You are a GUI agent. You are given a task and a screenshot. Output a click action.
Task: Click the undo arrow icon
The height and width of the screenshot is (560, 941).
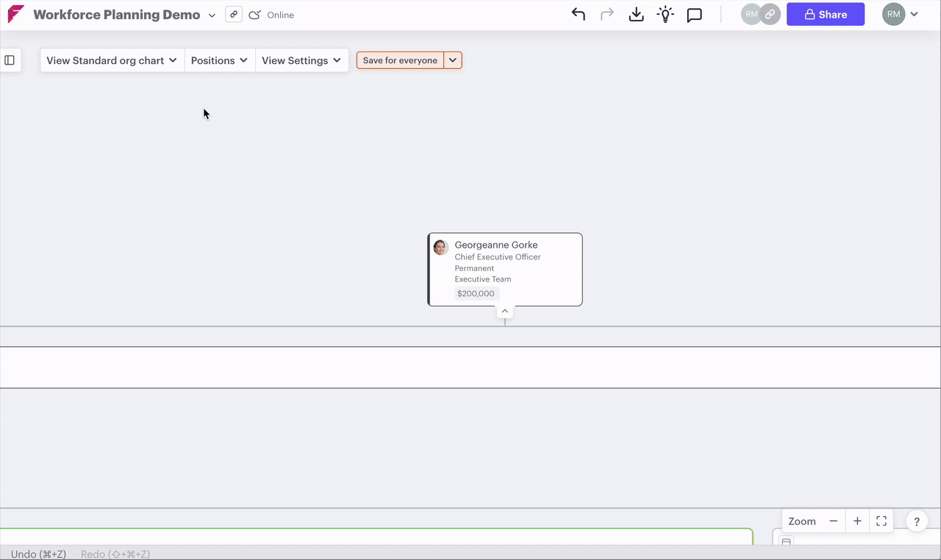578,13
